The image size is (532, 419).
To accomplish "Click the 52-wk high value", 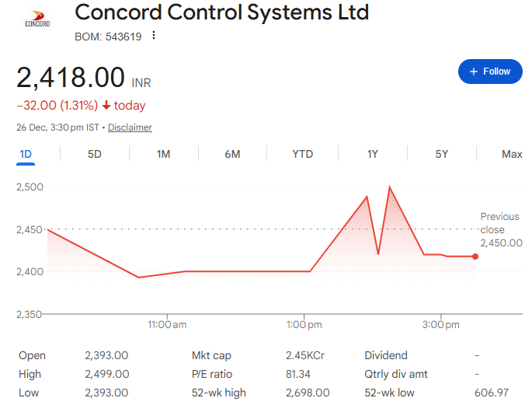I will (308, 393).
